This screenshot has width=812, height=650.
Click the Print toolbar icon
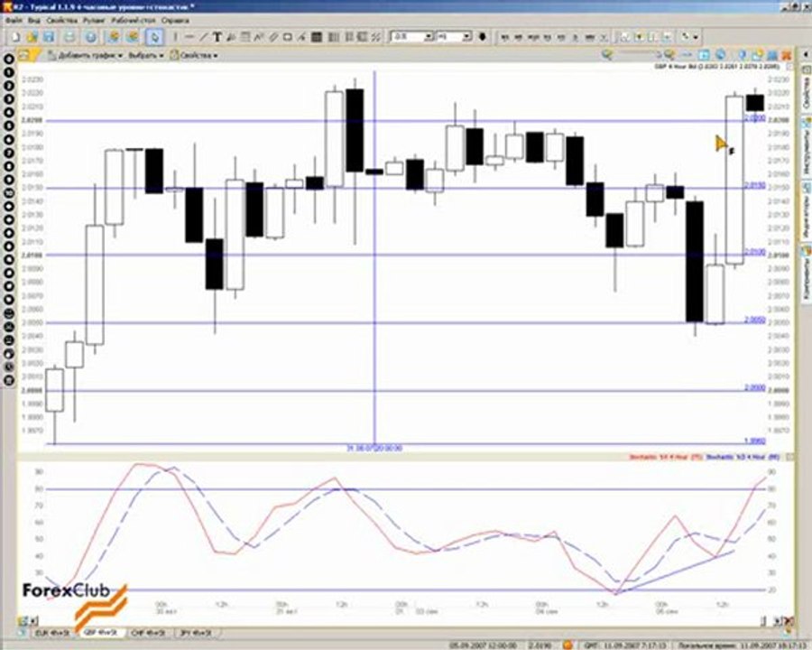[x=69, y=37]
